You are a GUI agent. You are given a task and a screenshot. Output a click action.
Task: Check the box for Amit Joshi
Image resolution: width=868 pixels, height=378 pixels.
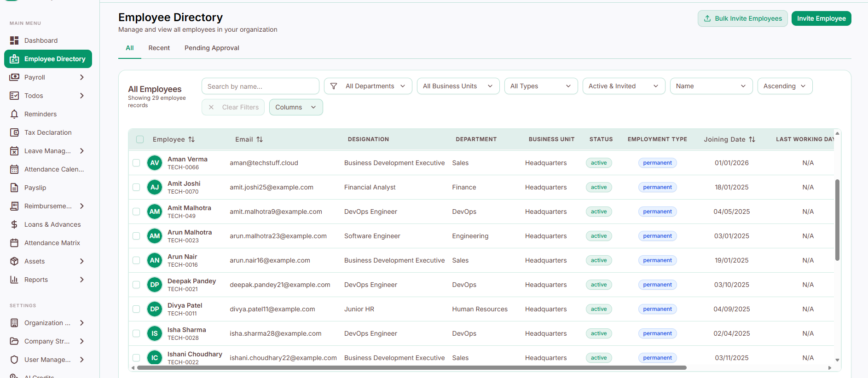[x=136, y=187]
